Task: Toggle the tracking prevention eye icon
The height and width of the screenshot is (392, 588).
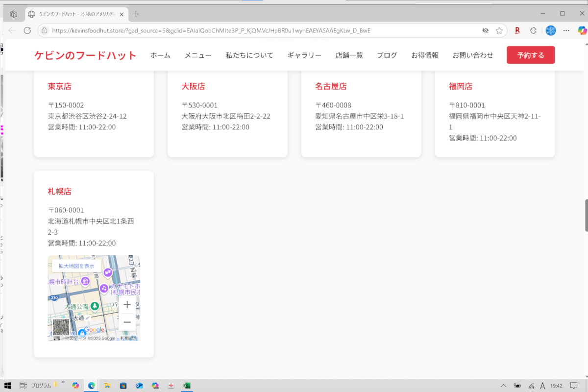Action: point(485,30)
